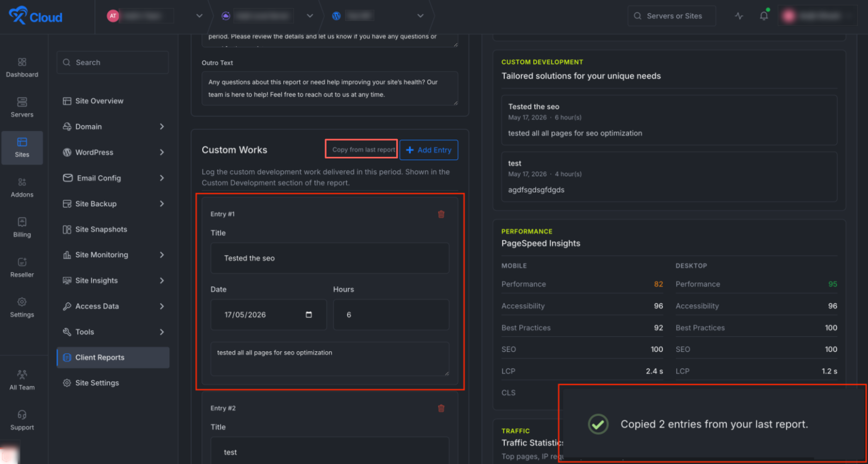Click the Add Entry button
Screen dimensions: 868x464
pyautogui.click(x=429, y=150)
